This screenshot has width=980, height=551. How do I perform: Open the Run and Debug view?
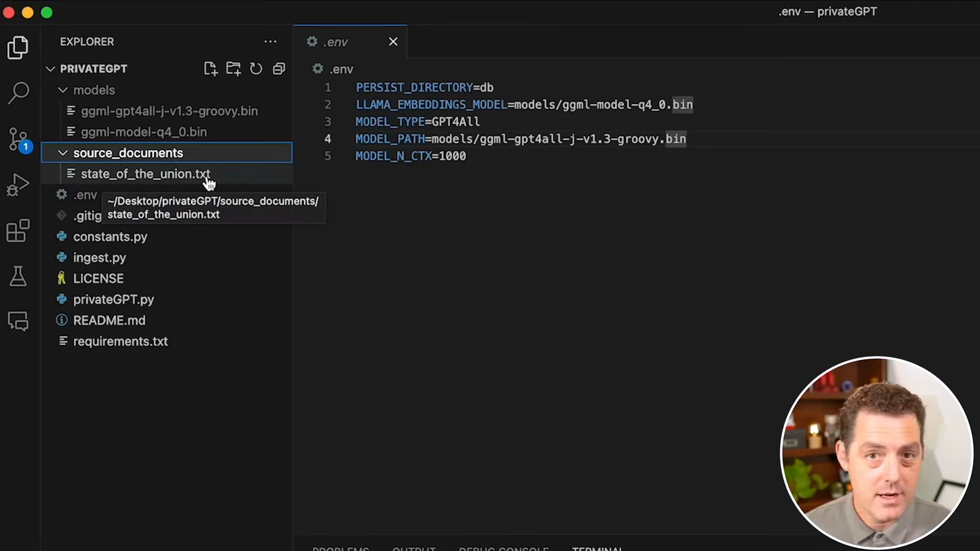18,184
